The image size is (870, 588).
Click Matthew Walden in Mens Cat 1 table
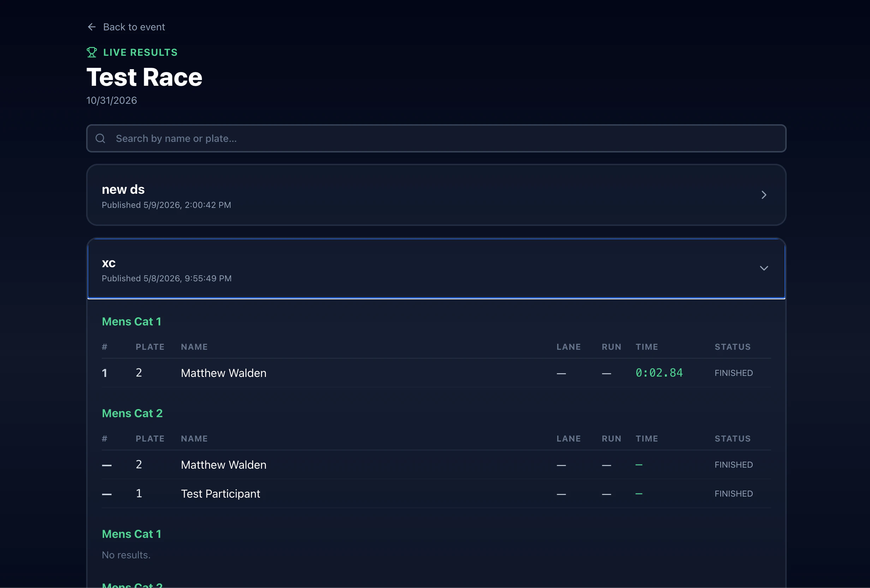[x=224, y=373]
